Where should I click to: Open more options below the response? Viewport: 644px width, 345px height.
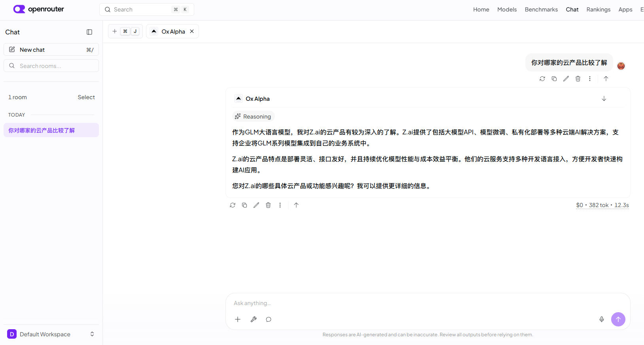pyautogui.click(x=280, y=205)
